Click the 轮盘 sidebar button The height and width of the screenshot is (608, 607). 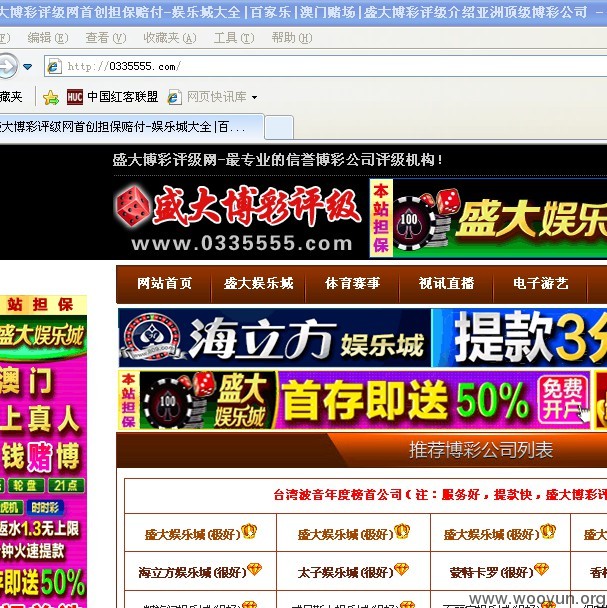click(x=24, y=485)
